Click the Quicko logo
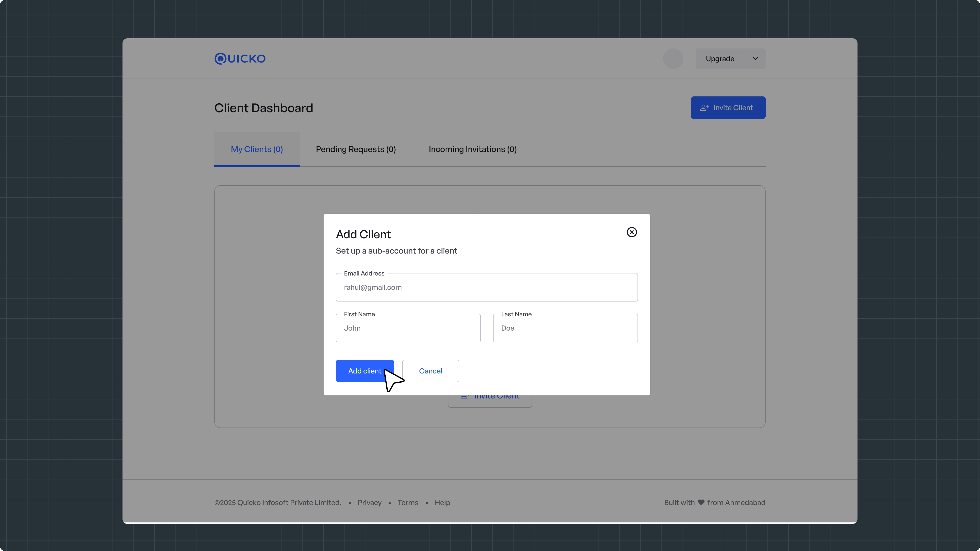 coord(240,59)
